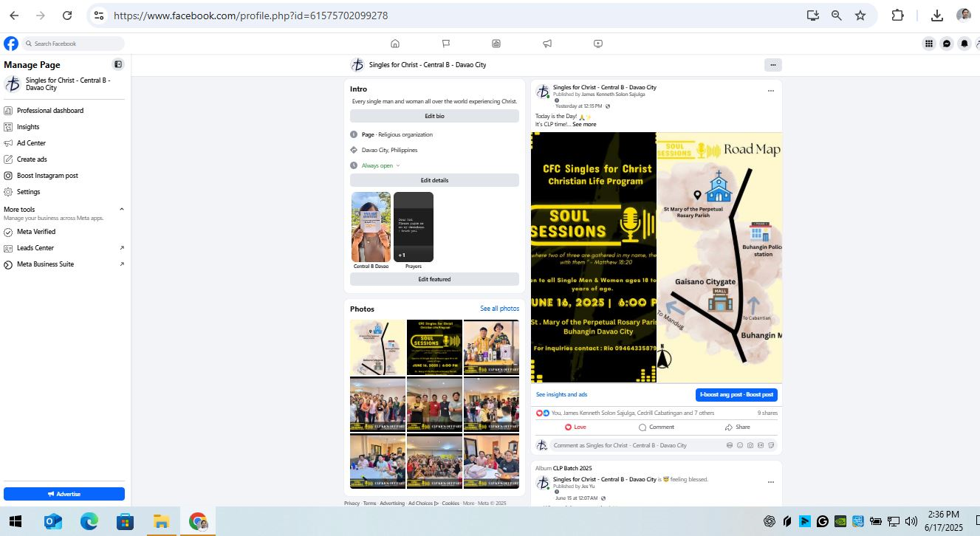Go back with the browser back arrow
This screenshot has height=536, width=980.
14,16
